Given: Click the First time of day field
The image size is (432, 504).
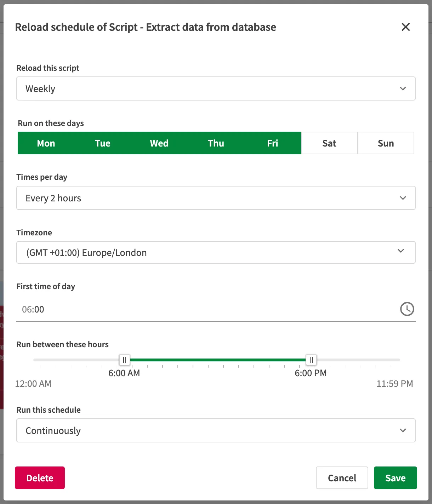Looking at the screenshot, I should tap(142, 309).
